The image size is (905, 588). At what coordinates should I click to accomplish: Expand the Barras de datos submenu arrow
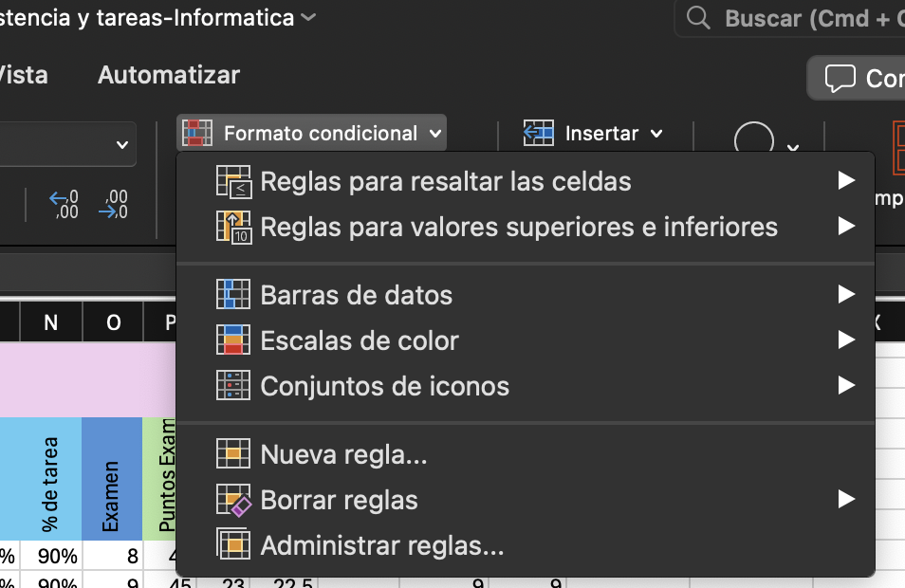click(x=846, y=295)
